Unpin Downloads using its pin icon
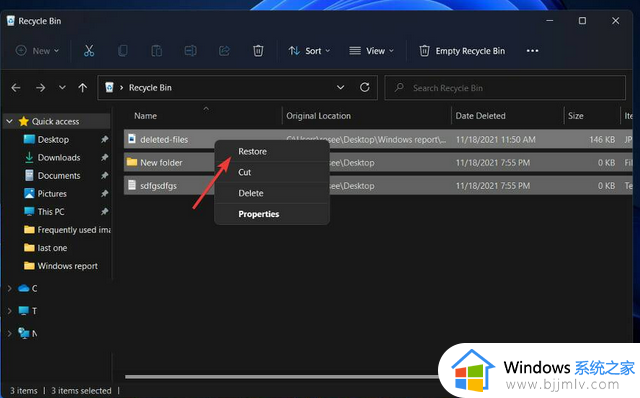 [x=104, y=158]
